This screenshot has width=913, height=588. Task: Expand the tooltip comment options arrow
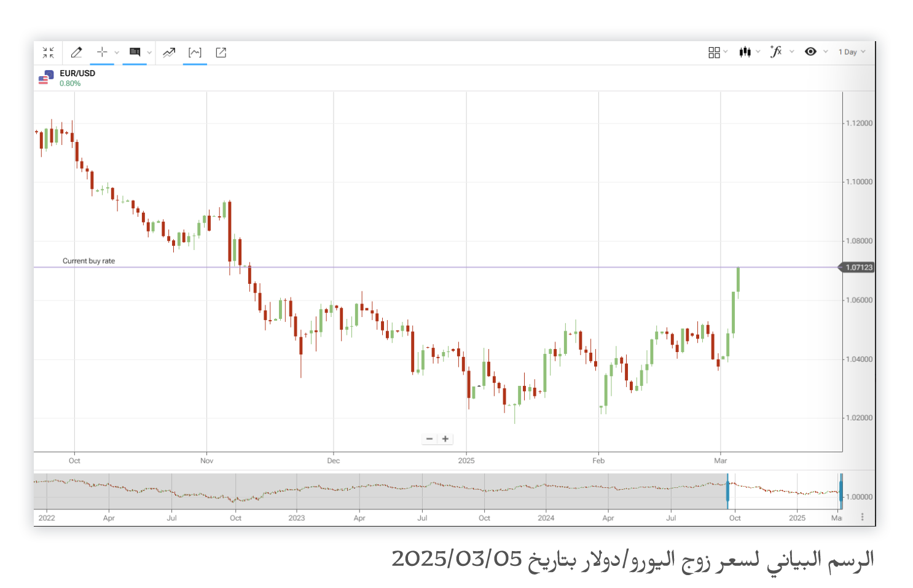(149, 53)
